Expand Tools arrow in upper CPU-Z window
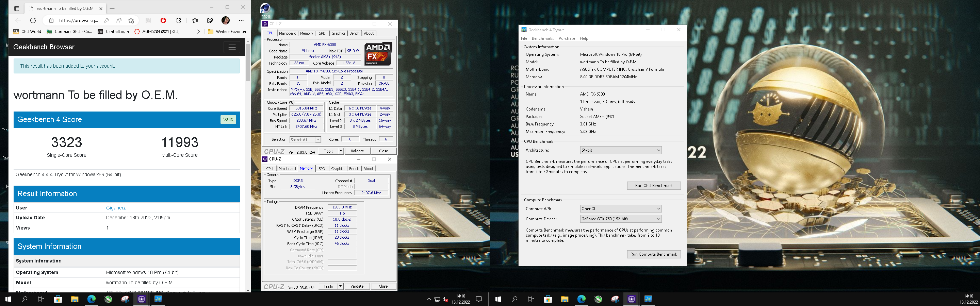This screenshot has width=980, height=306. (341, 151)
